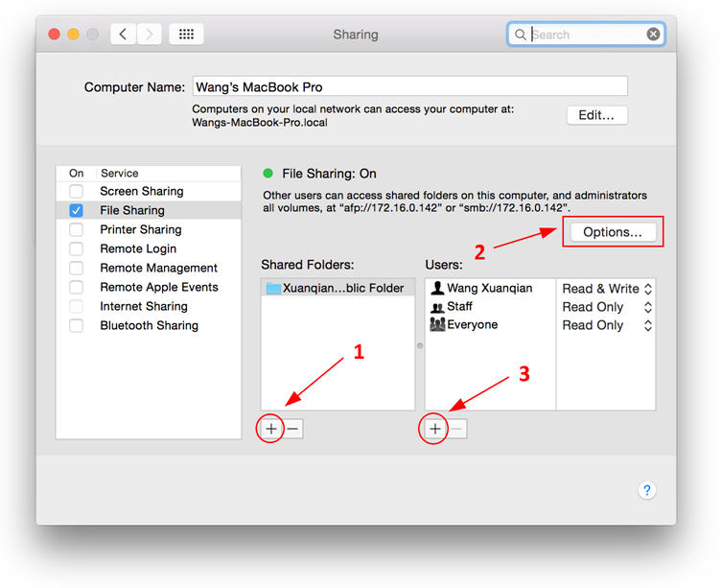Select the Remote Login service row

(x=149, y=248)
